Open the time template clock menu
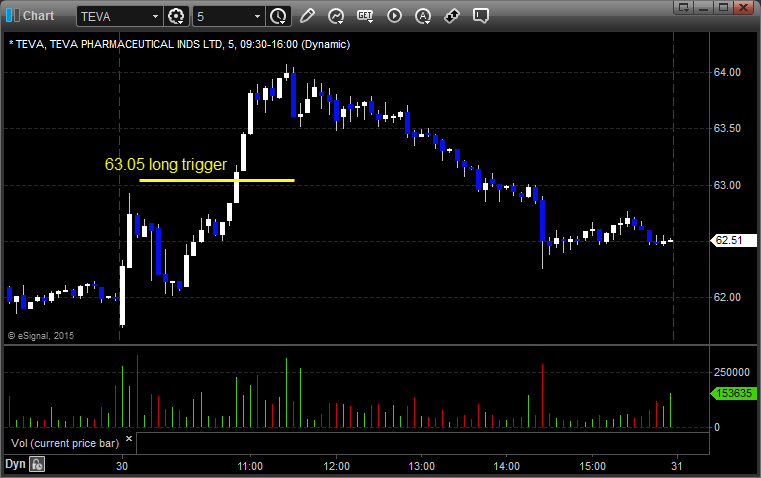Screen dimensions: 761x478 [278, 16]
